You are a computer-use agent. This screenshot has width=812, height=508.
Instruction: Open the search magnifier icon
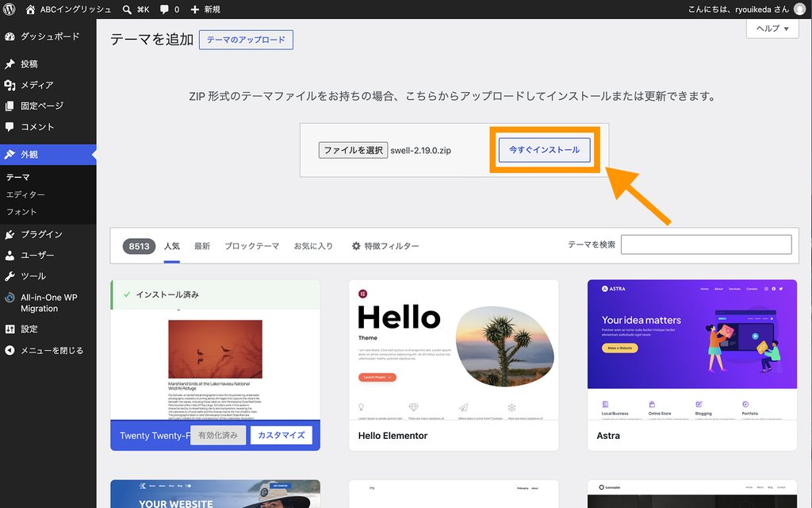pyautogui.click(x=127, y=10)
